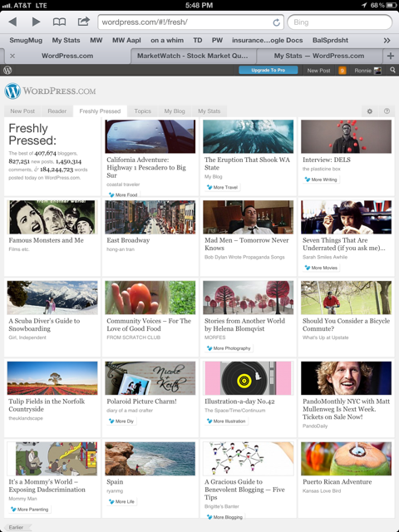The height and width of the screenshot is (532, 399).
Task: Reload page with the refresh icon
Action: 277,22
